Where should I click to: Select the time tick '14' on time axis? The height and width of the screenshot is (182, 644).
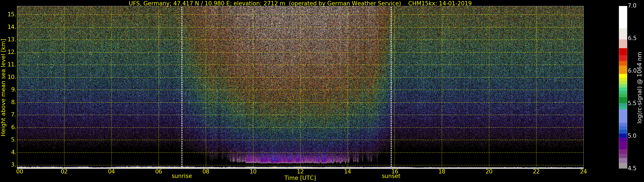tap(348, 172)
